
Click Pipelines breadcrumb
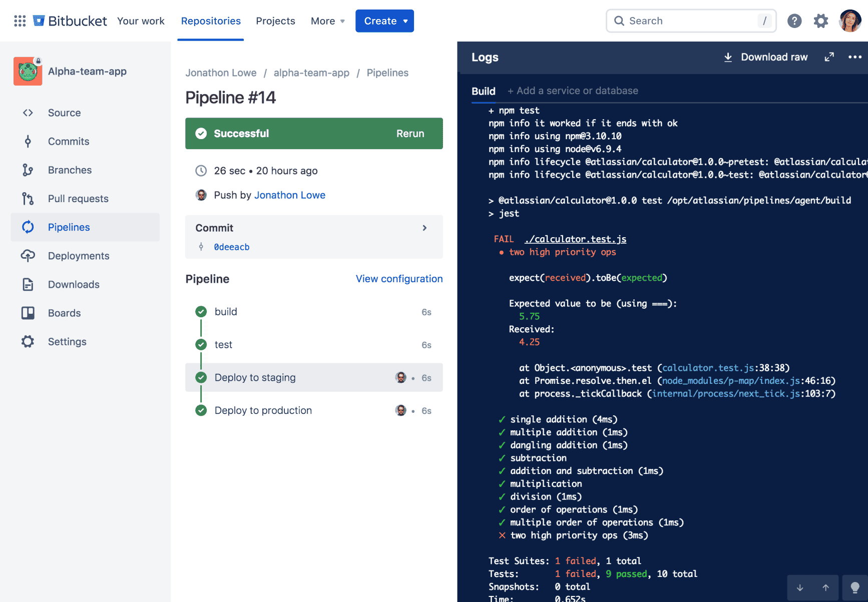click(387, 73)
